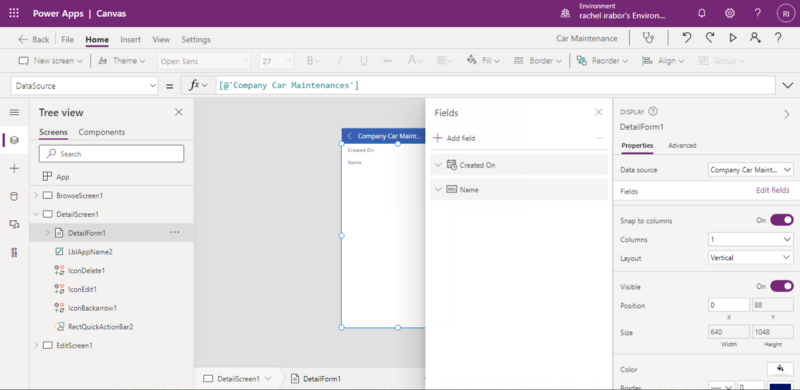
Task: Open the Insert menu
Action: tap(131, 39)
